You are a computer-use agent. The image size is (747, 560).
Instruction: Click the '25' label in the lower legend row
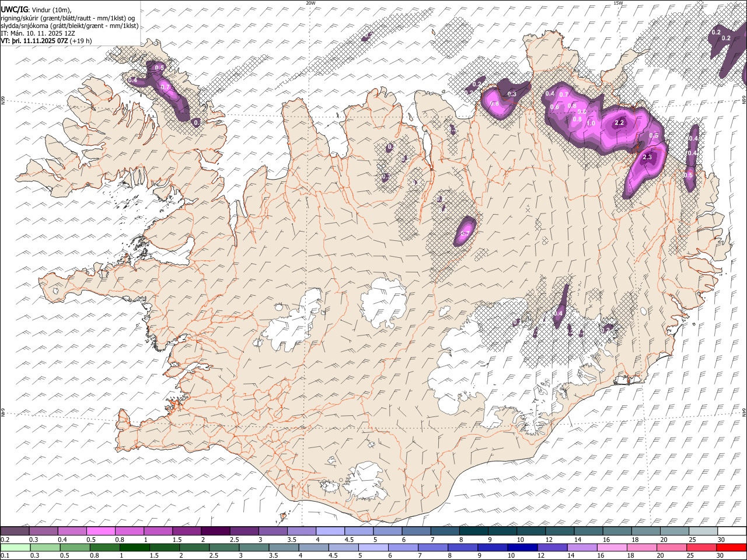click(x=692, y=555)
